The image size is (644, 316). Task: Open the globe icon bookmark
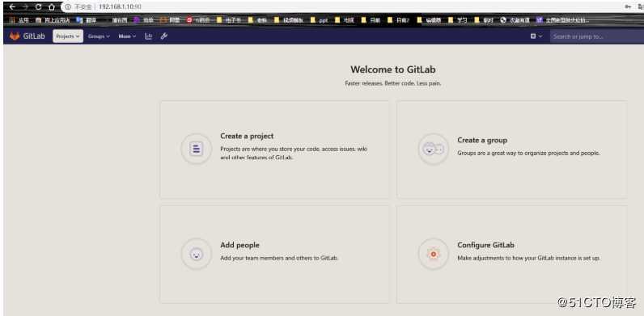pos(515,19)
